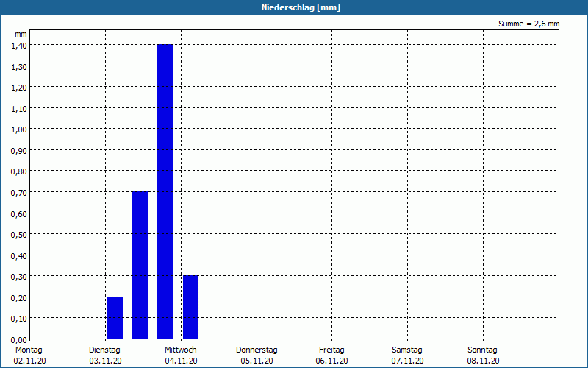Screen dimensions: 588x368
Task: Select the Summe = 2,6 mm label
Action: pyautogui.click(x=528, y=24)
